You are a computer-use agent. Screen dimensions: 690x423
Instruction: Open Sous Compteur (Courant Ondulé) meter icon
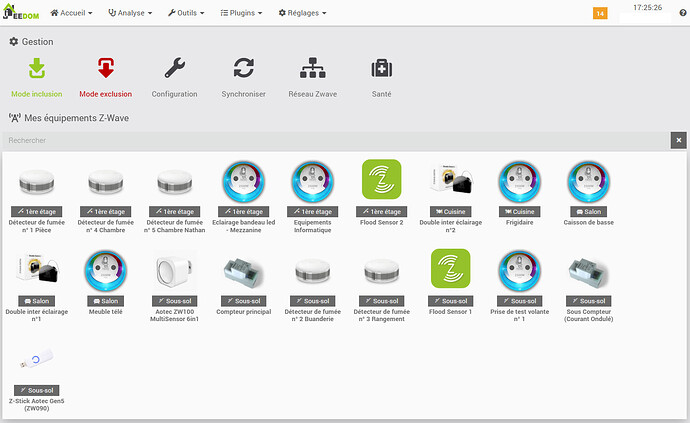coord(588,272)
